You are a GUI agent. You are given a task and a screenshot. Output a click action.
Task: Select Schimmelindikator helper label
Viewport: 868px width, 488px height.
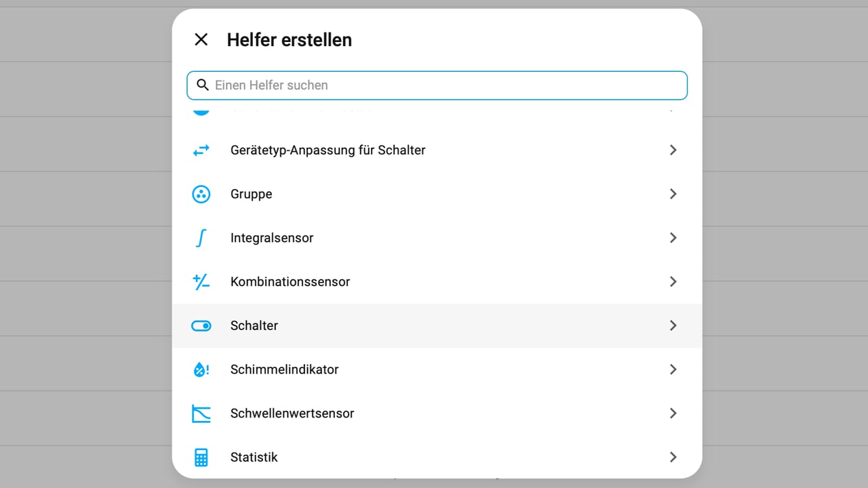tap(284, 369)
